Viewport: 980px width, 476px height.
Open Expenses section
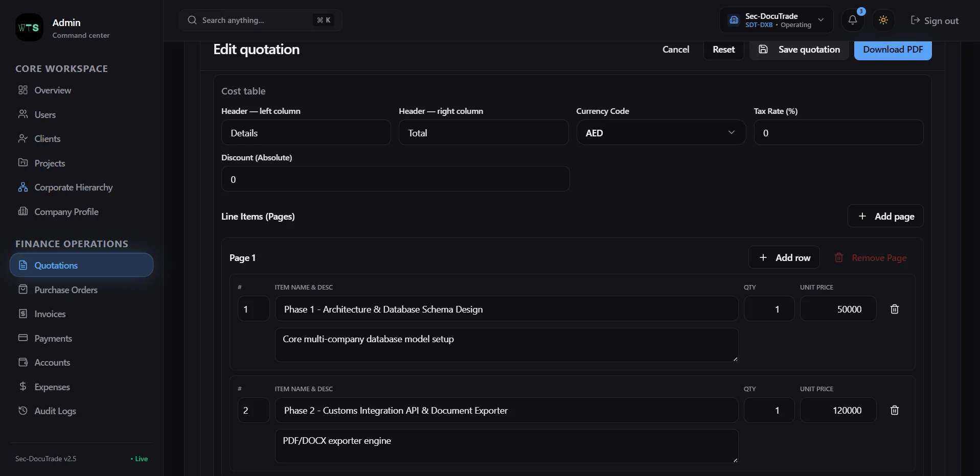coord(82,387)
